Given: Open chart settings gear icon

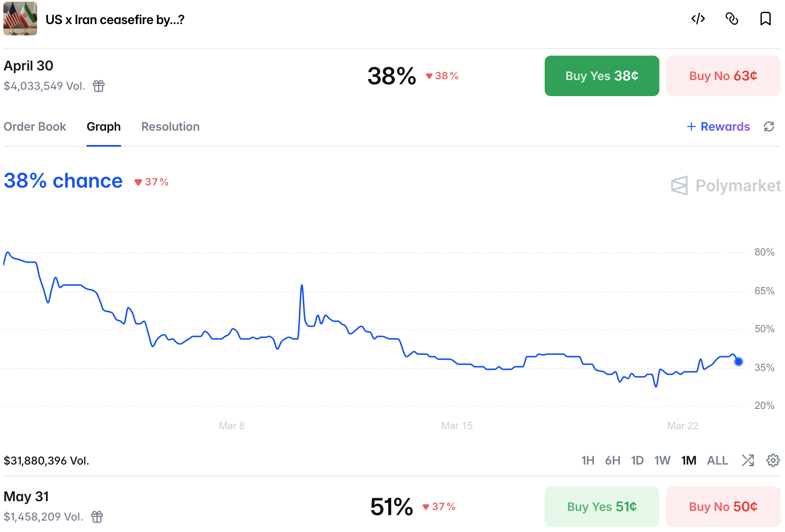Looking at the screenshot, I should pyautogui.click(x=773, y=460).
